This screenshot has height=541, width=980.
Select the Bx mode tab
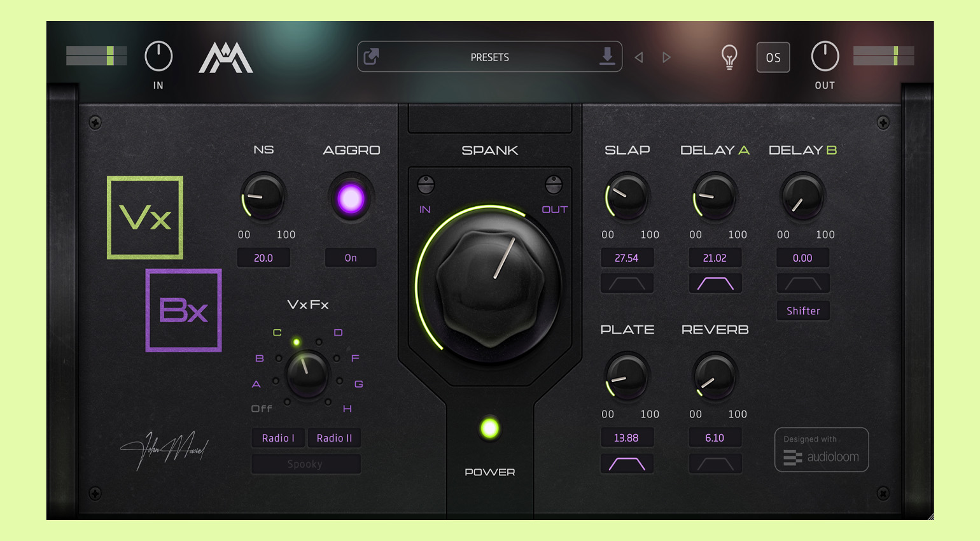coord(184,310)
